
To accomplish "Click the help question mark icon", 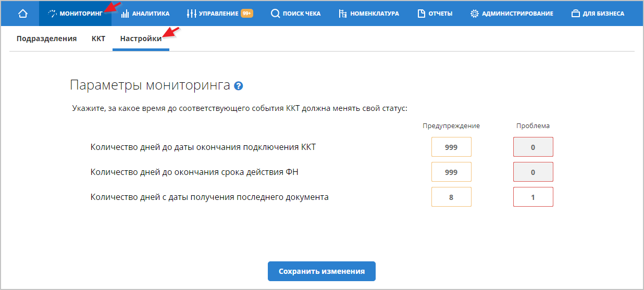I will coord(239,86).
